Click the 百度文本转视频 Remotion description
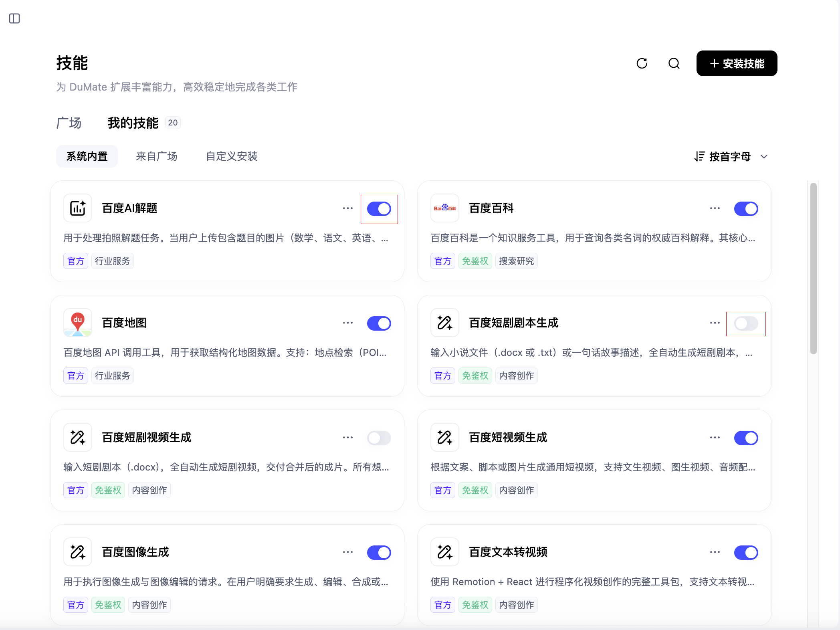This screenshot has width=840, height=630. (x=593, y=582)
